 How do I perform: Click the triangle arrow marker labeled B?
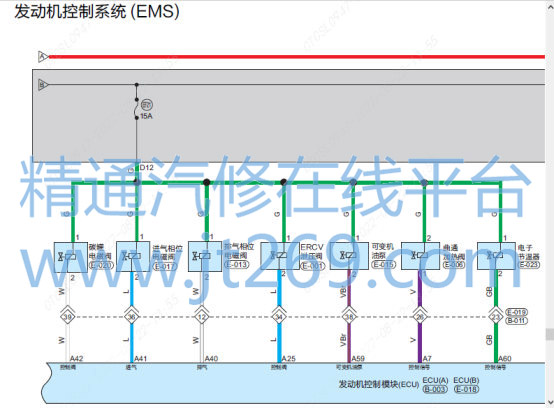[43, 85]
